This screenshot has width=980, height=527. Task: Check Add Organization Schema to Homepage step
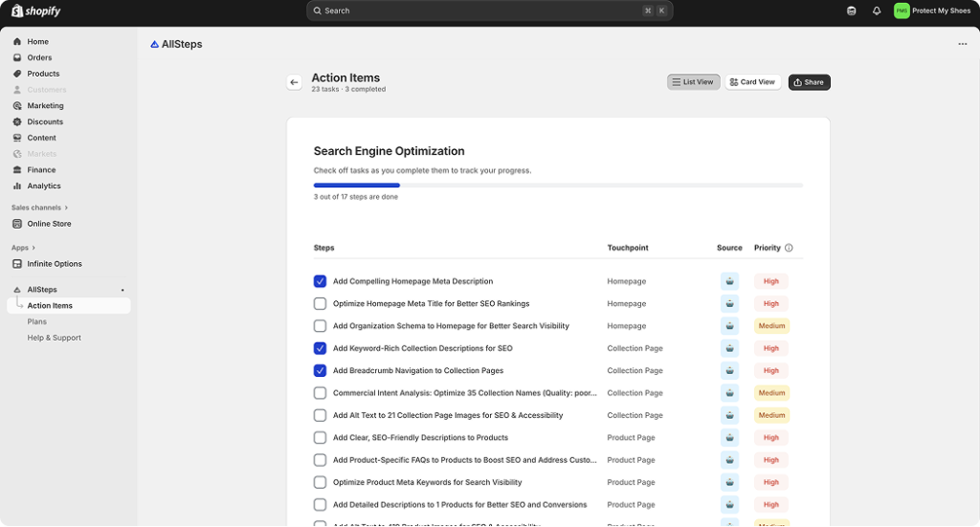[320, 326]
